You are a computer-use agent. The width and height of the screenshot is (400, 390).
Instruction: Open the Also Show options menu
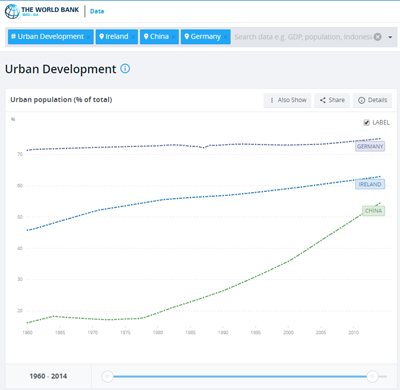point(287,100)
